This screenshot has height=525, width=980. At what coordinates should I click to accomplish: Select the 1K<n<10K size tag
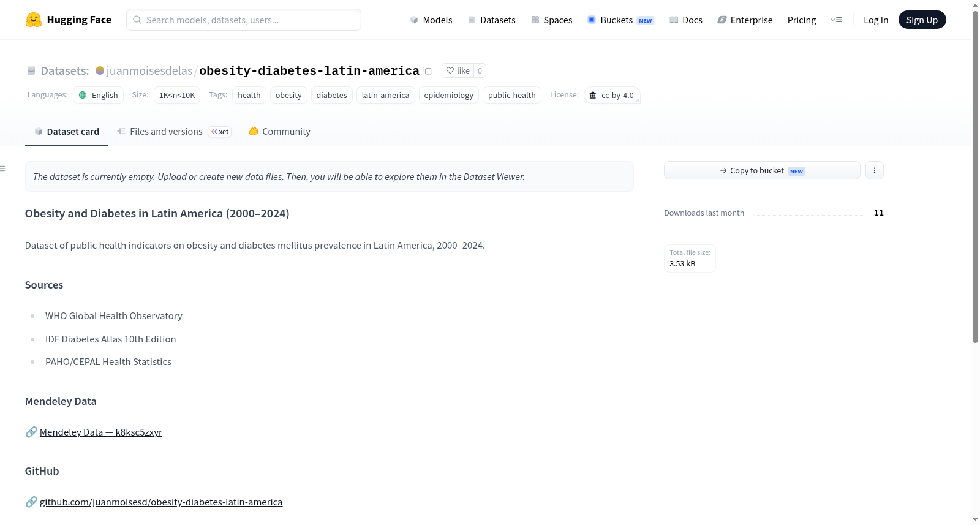coord(177,95)
